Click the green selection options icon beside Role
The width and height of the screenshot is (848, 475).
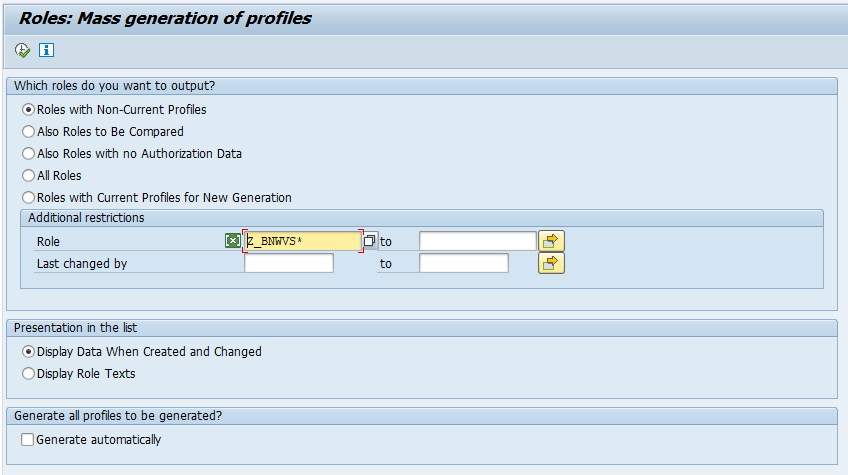(x=232, y=241)
